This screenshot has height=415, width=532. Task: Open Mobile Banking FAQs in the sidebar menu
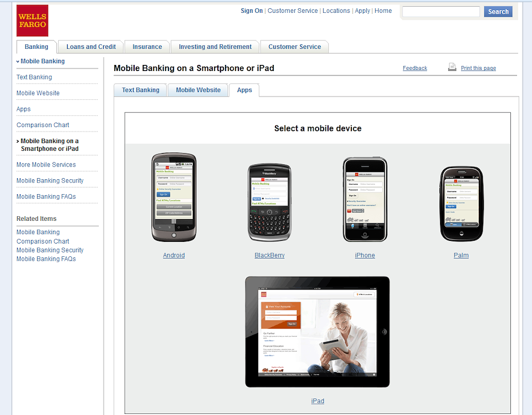point(46,196)
